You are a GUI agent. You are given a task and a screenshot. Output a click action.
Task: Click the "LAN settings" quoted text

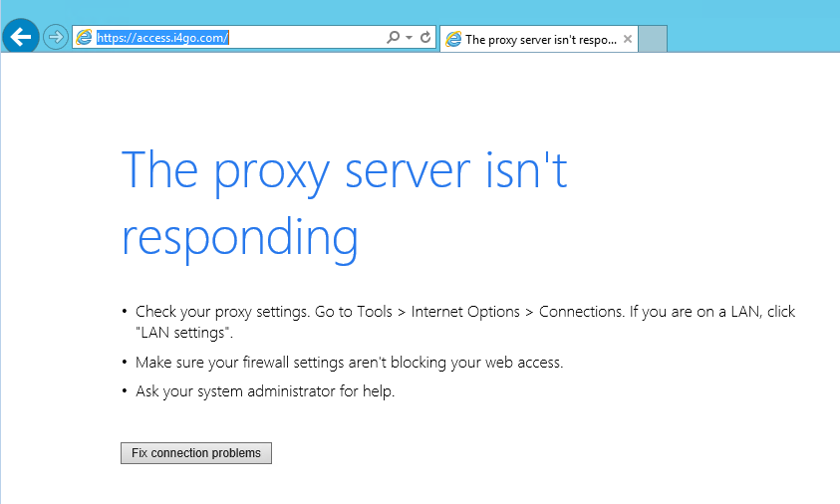[183, 333]
